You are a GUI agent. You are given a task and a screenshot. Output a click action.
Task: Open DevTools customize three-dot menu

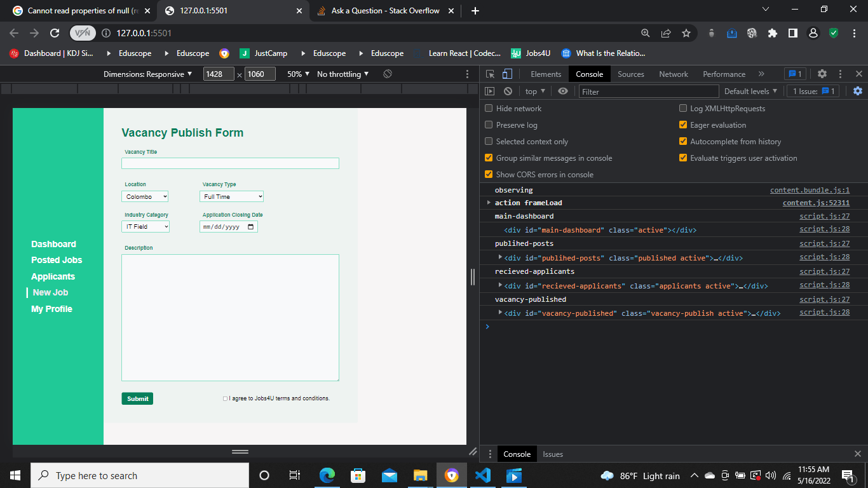pyautogui.click(x=840, y=74)
